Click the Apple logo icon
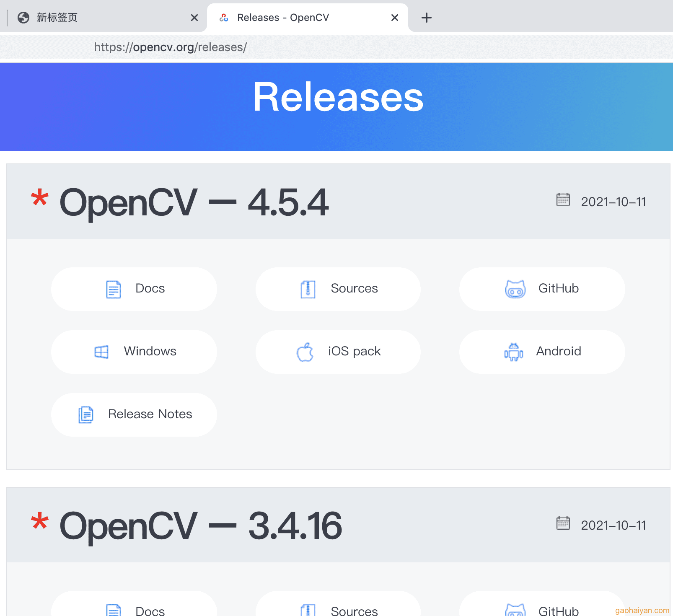Image resolution: width=673 pixels, height=616 pixels. point(305,352)
